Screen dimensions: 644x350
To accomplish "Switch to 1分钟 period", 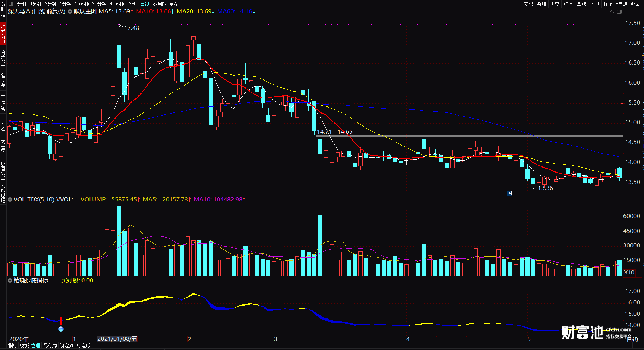I will [x=36, y=4].
